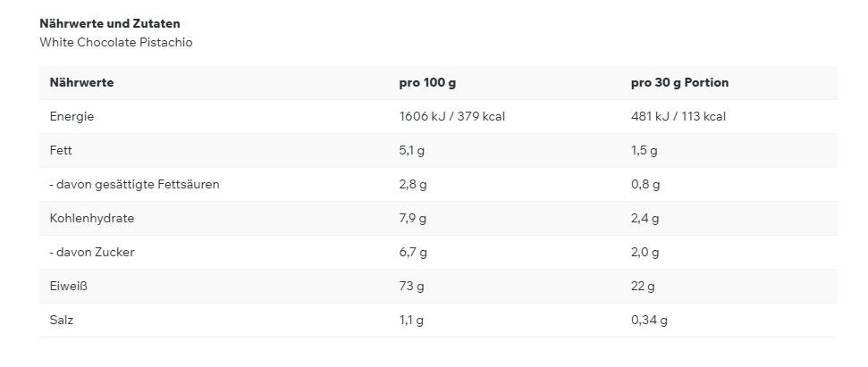Select the 0,8 g saturated fat value
The width and height of the screenshot is (868, 367).
(645, 184)
